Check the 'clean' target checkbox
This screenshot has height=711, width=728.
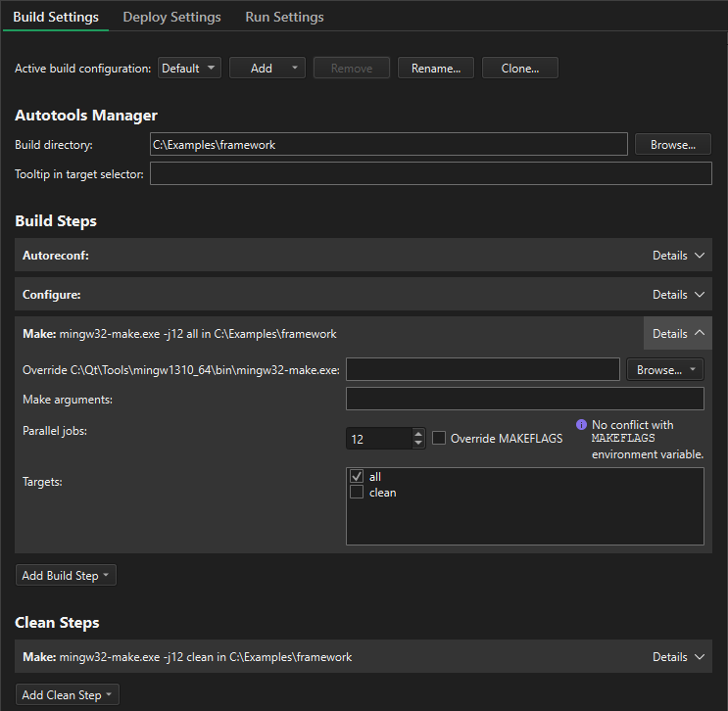tap(357, 493)
